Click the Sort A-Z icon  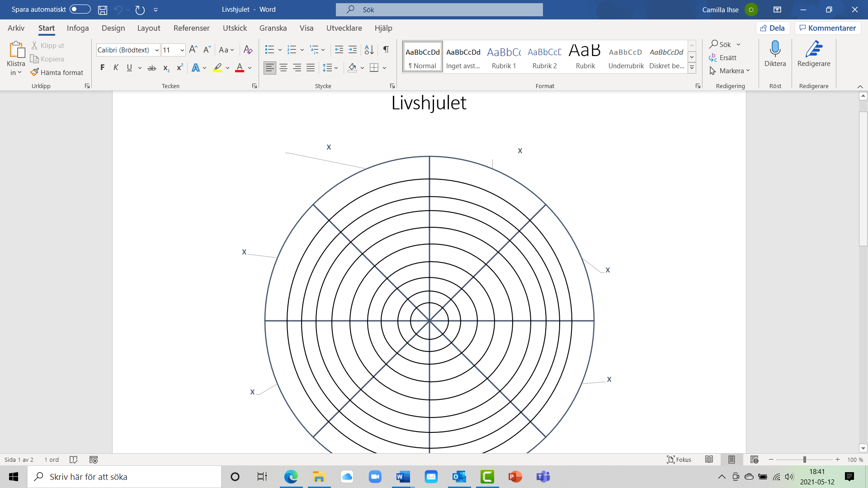369,50
